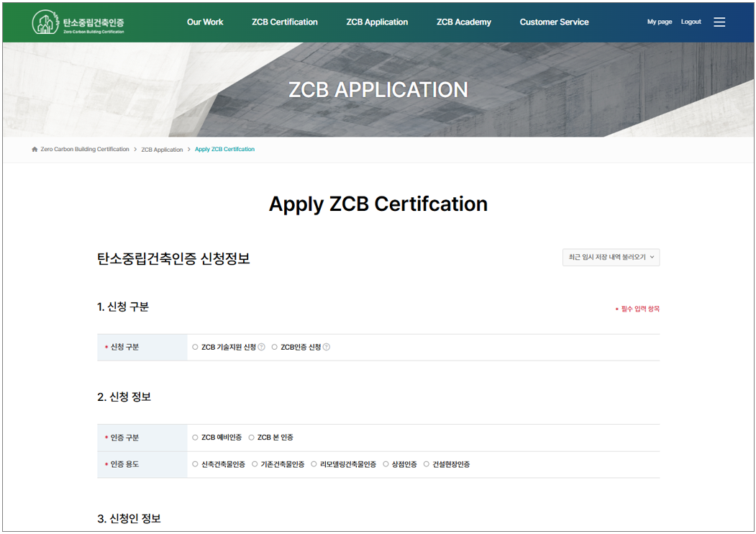
Task: Click help icon beside ZCB 기술지원 신청
Action: coord(262,347)
